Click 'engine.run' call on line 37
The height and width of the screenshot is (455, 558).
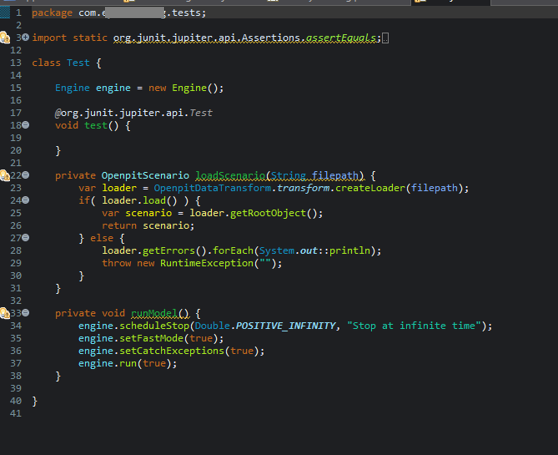coord(107,364)
